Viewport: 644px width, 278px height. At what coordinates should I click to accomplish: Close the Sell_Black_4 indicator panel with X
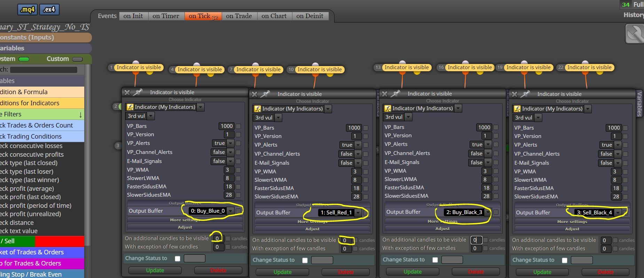pyautogui.click(x=515, y=94)
